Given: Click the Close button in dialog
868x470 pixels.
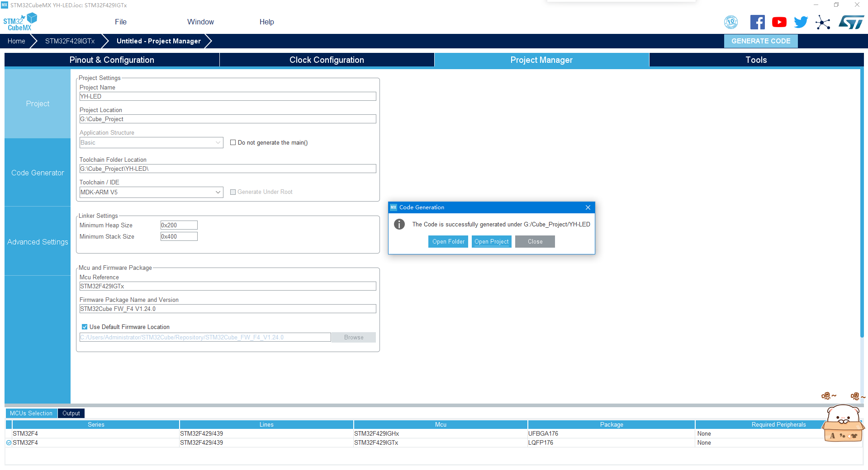Looking at the screenshot, I should (535, 242).
